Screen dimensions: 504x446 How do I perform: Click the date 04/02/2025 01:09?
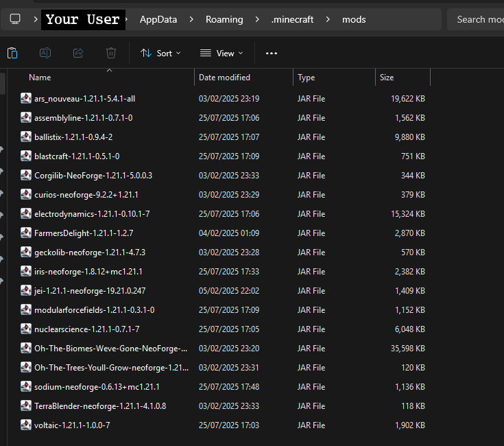coord(229,233)
